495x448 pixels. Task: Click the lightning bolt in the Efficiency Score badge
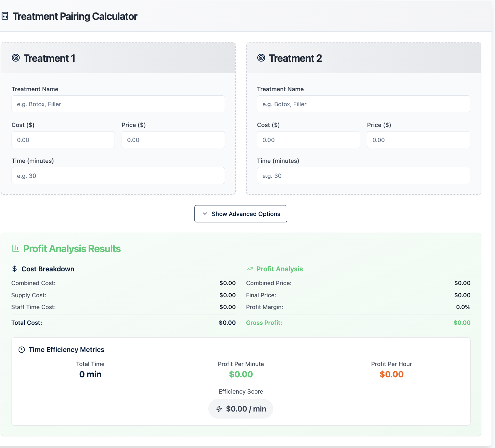[x=219, y=409]
